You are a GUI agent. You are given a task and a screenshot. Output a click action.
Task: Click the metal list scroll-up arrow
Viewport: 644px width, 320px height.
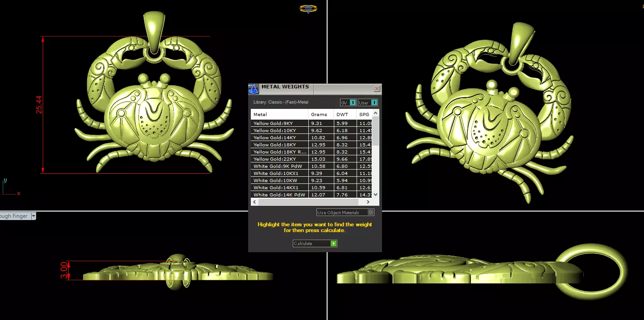pos(376,113)
